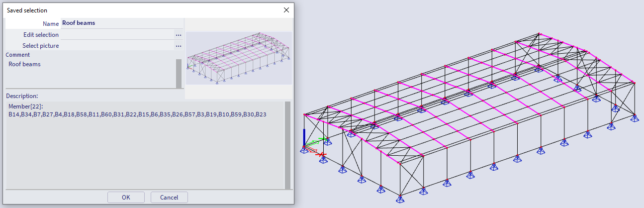
Task: Edit the Name field 'Roof beams'
Action: coord(121,23)
